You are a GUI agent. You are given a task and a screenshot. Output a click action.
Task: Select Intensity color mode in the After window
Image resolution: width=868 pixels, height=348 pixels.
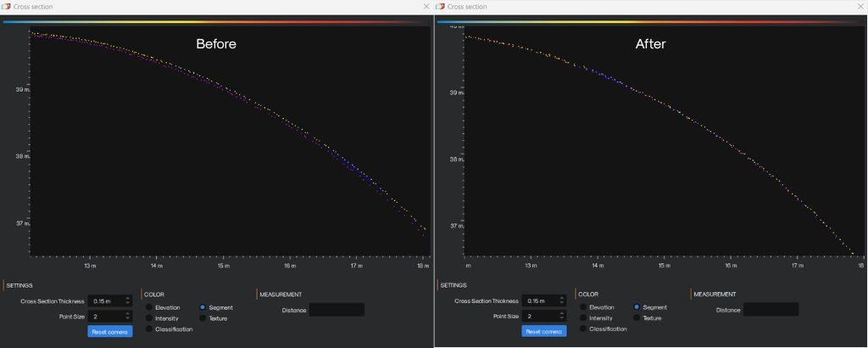pos(583,318)
